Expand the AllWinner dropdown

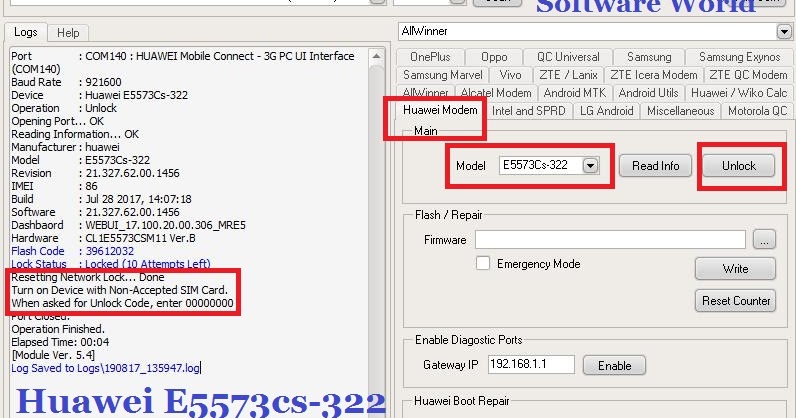tap(784, 31)
